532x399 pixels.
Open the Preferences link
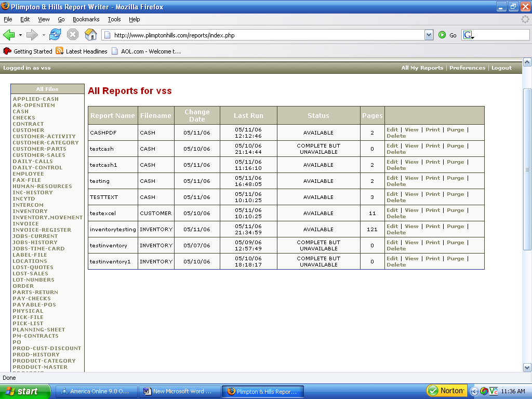(467, 68)
